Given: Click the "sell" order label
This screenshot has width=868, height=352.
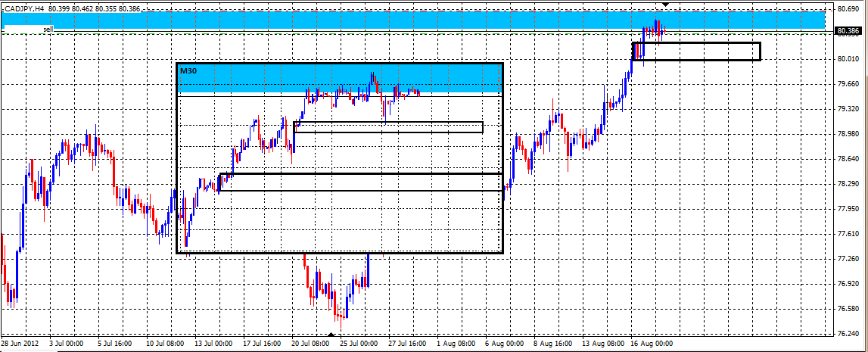Looking at the screenshot, I should tap(48, 29).
